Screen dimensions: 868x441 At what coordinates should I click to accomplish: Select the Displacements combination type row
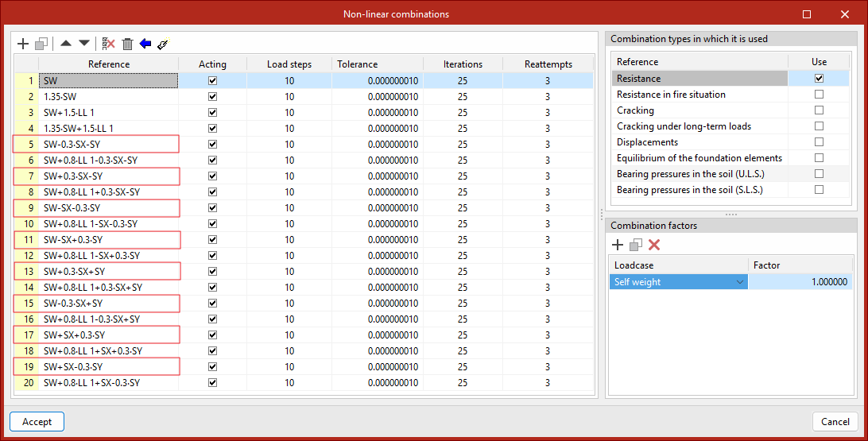coord(699,141)
